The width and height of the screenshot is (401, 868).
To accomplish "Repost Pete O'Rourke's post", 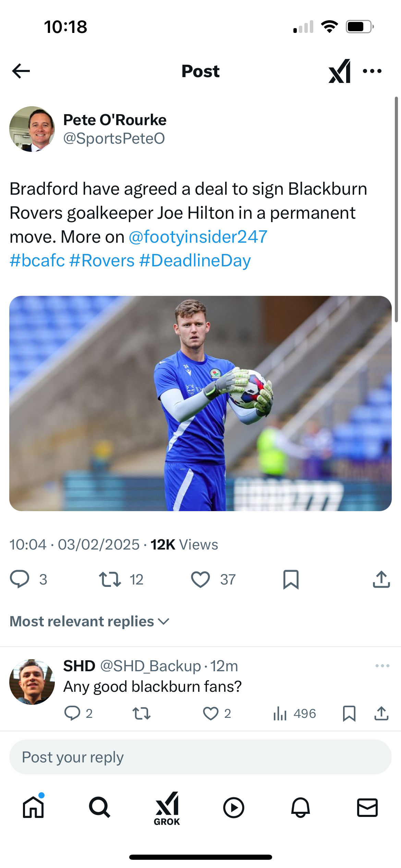I will (x=110, y=579).
